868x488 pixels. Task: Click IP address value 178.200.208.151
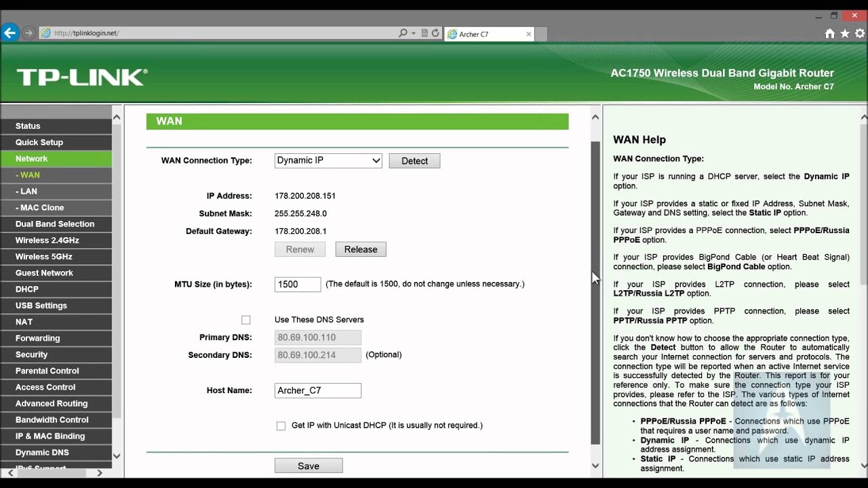pos(305,196)
